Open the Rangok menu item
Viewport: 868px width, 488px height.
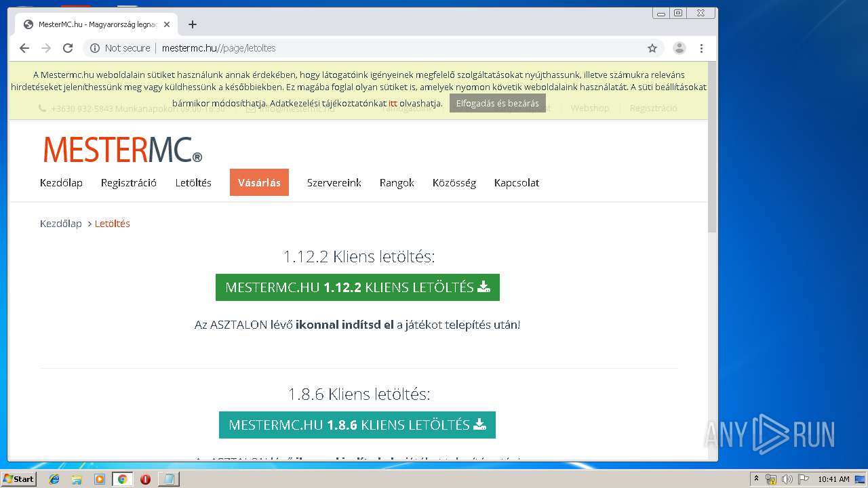coord(397,183)
